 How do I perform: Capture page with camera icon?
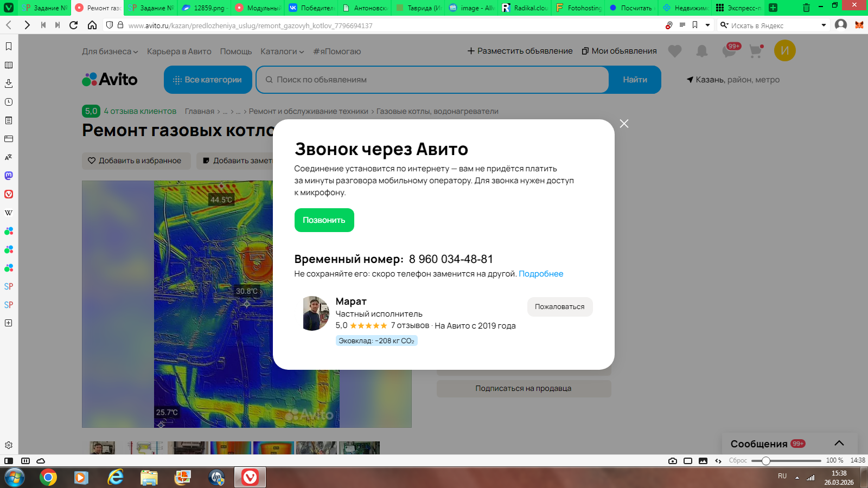[673, 461]
